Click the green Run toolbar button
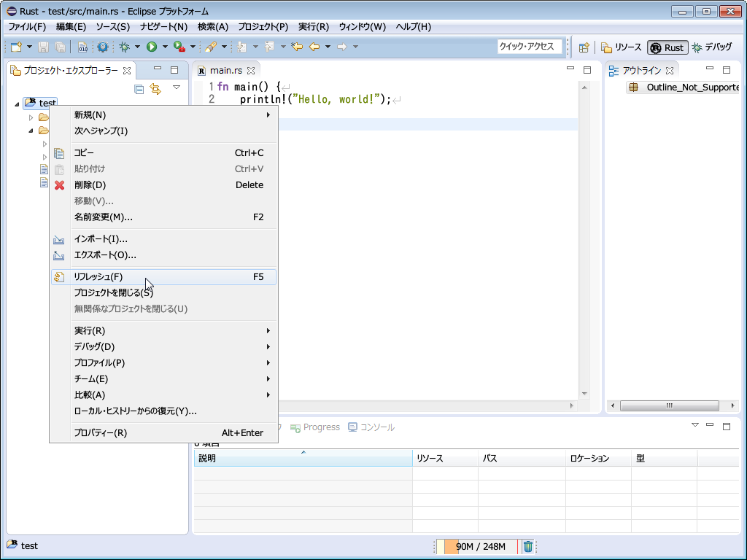The height and width of the screenshot is (560, 747). click(152, 47)
